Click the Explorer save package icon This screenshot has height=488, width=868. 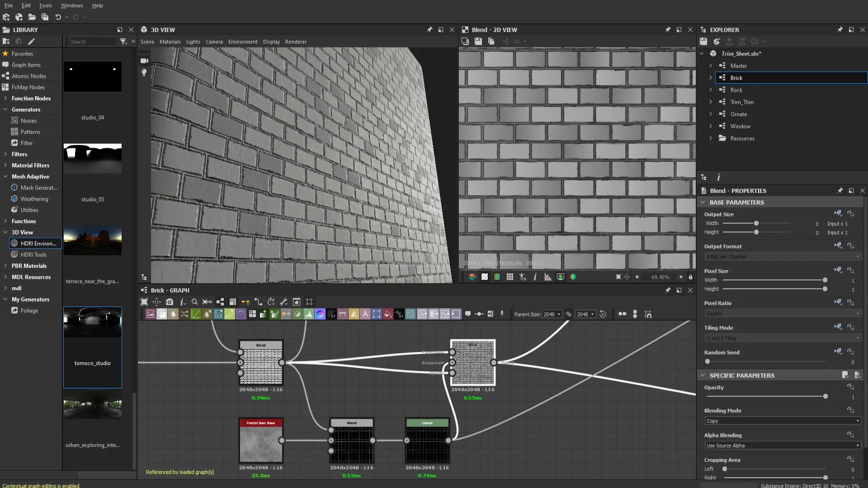[x=703, y=42]
